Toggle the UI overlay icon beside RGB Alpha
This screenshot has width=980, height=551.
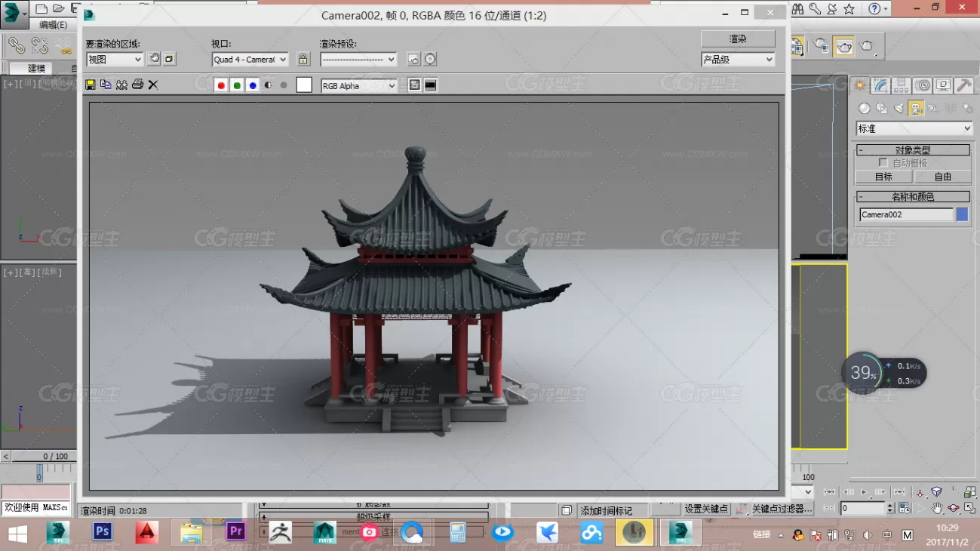pyautogui.click(x=414, y=85)
